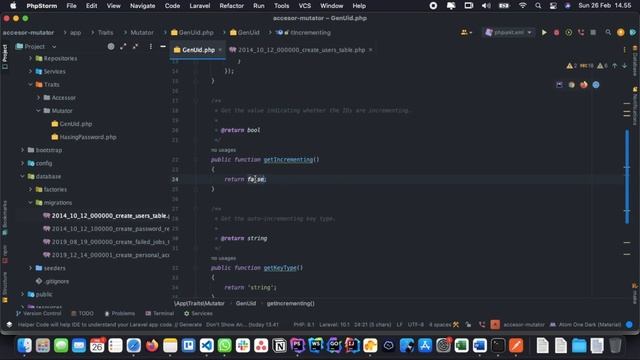640x360 pixels.
Task: Open the Laravel menu
Action: coord(200,6)
